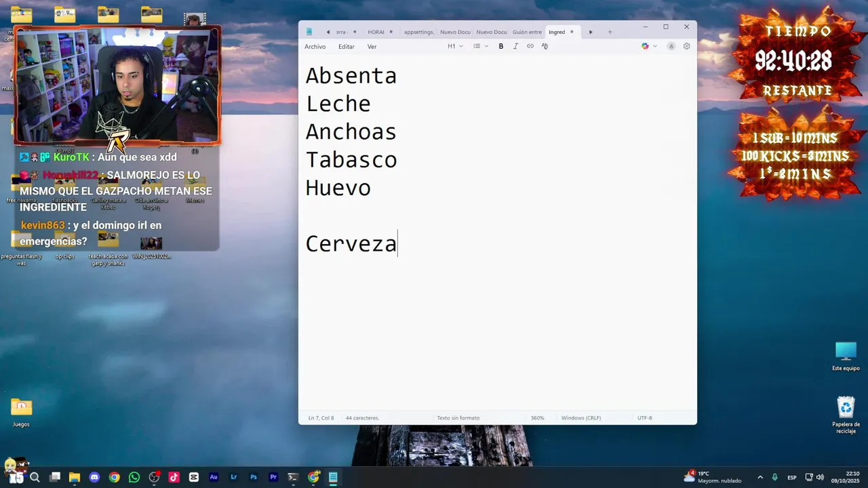Change the ESP input language
The width and height of the screenshot is (868, 488).
click(x=792, y=477)
